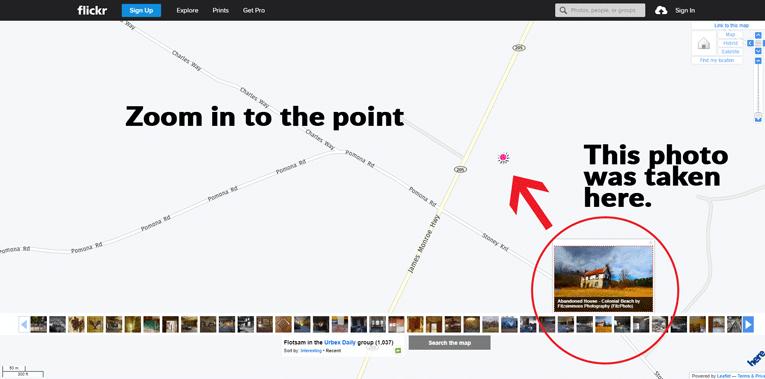Screen dimensions: 765x379
Task: Select the last thumbnail in photo strip
Action: coord(734,324)
